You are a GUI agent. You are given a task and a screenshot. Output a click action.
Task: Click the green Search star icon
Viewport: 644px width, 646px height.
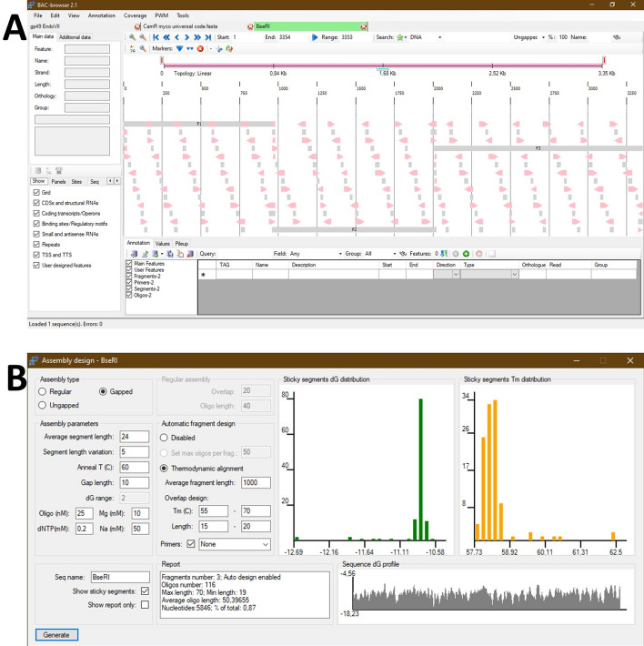coord(401,37)
